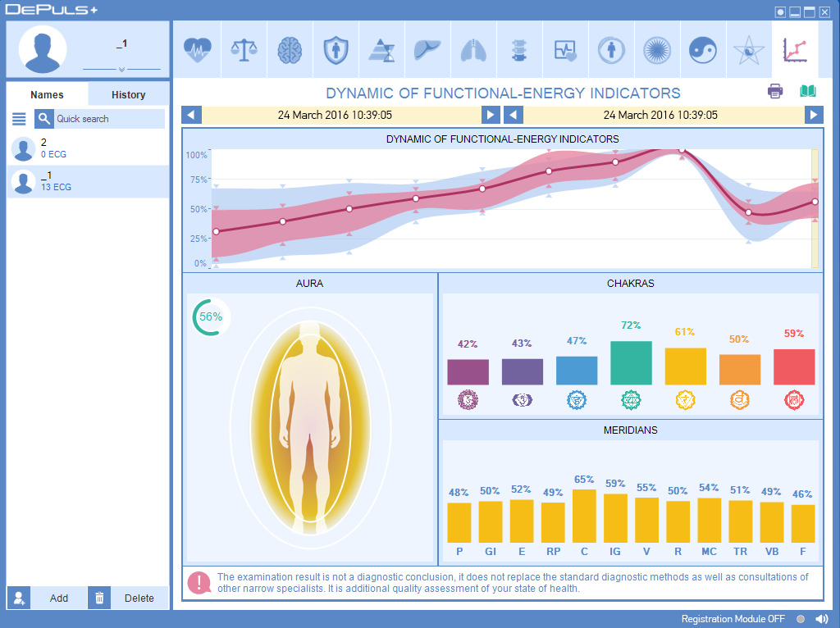Open the yin-yang section
The image size is (840, 628).
[x=702, y=50]
